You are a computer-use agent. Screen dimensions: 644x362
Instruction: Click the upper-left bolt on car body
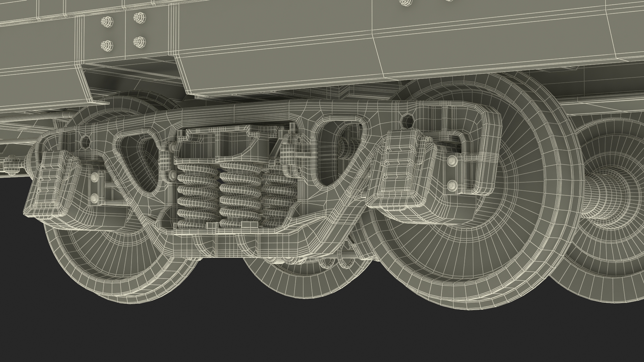point(107,21)
